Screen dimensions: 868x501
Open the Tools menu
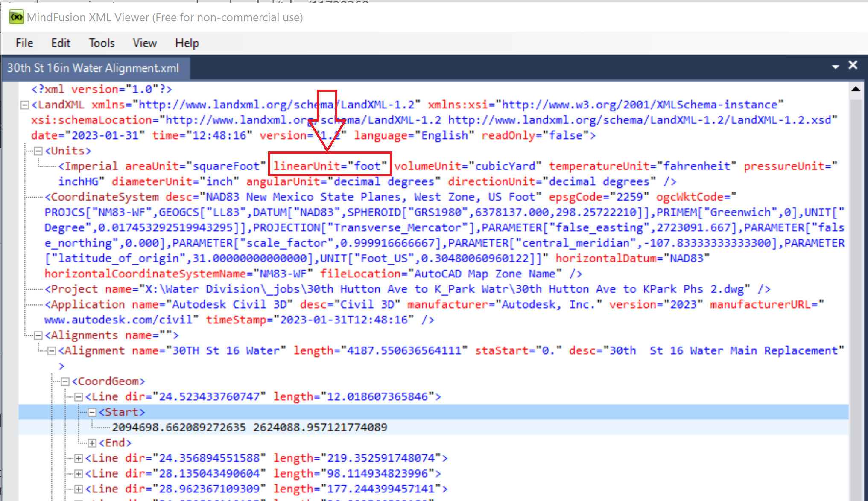[101, 43]
